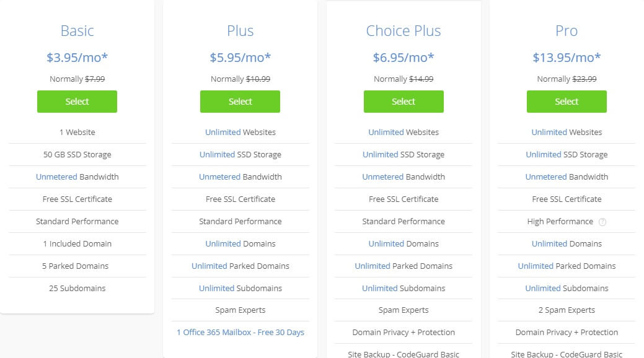The image size is (644, 358).
Task: Open the 1 Office 365 Mailbox link
Action: tap(240, 332)
